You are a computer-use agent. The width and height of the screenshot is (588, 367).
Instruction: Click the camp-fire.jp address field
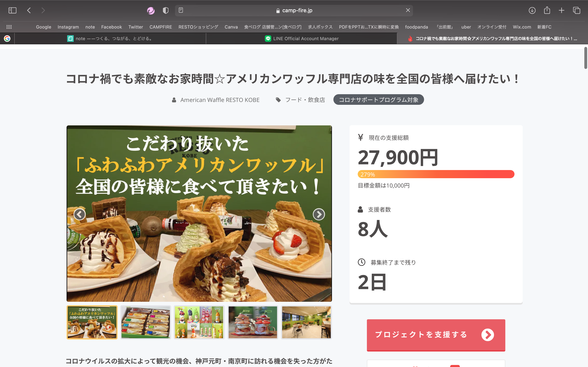(x=294, y=10)
